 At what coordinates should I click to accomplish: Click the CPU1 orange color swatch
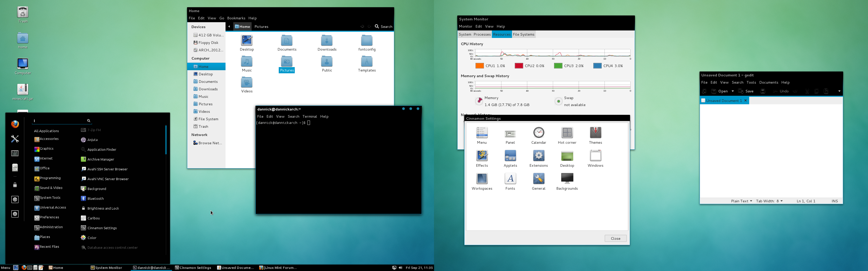click(x=479, y=66)
